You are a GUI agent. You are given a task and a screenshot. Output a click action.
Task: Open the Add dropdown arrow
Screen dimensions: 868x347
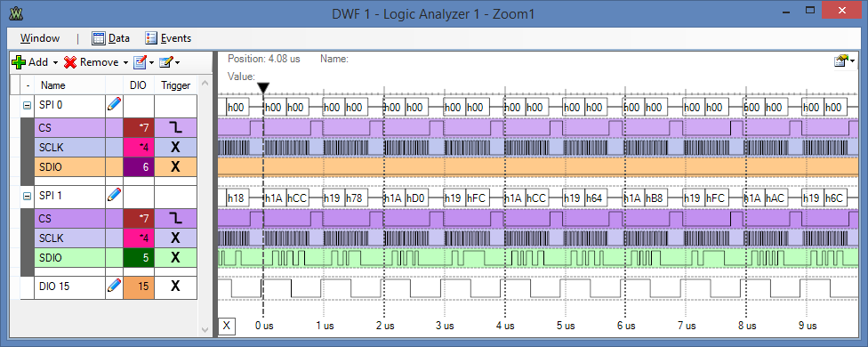pyautogui.click(x=55, y=62)
